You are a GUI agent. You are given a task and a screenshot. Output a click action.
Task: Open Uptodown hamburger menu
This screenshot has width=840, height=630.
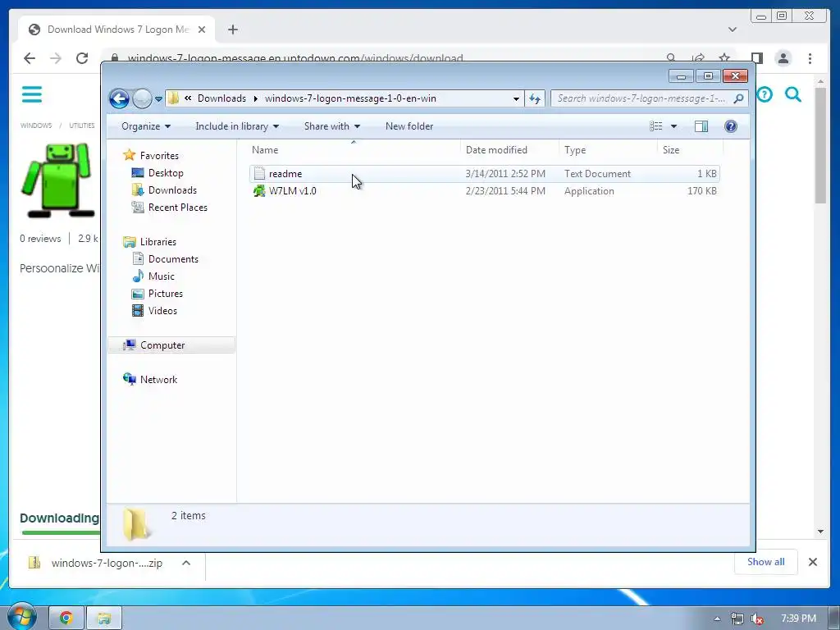click(32, 94)
